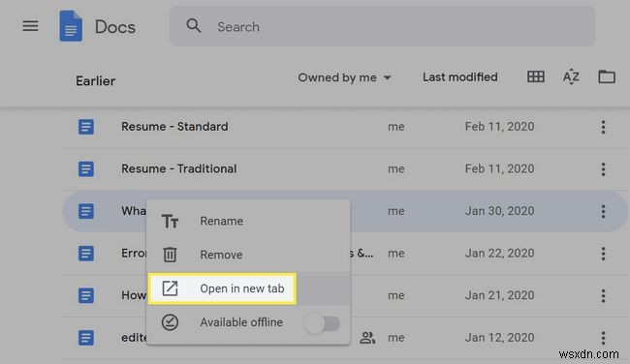Select Open in new tab
630x364 pixels.
tap(248, 288)
